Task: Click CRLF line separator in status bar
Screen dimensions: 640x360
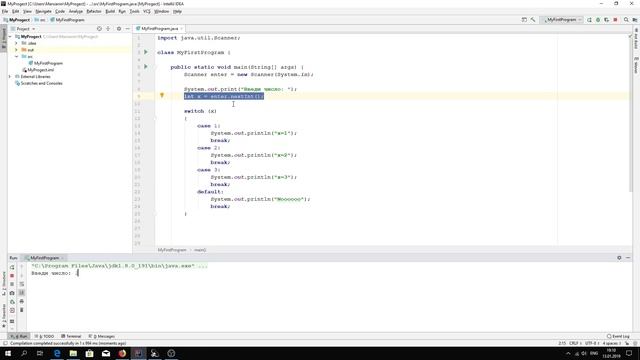Action: 574,343
